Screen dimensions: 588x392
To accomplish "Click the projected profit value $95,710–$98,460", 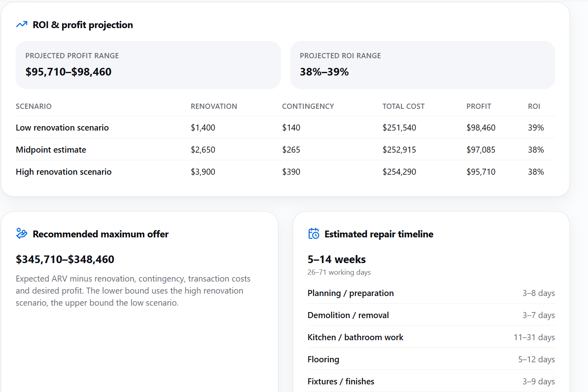I will (x=68, y=72).
